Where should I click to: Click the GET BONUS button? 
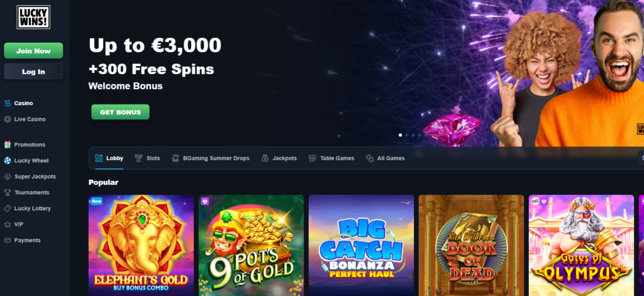coord(120,112)
